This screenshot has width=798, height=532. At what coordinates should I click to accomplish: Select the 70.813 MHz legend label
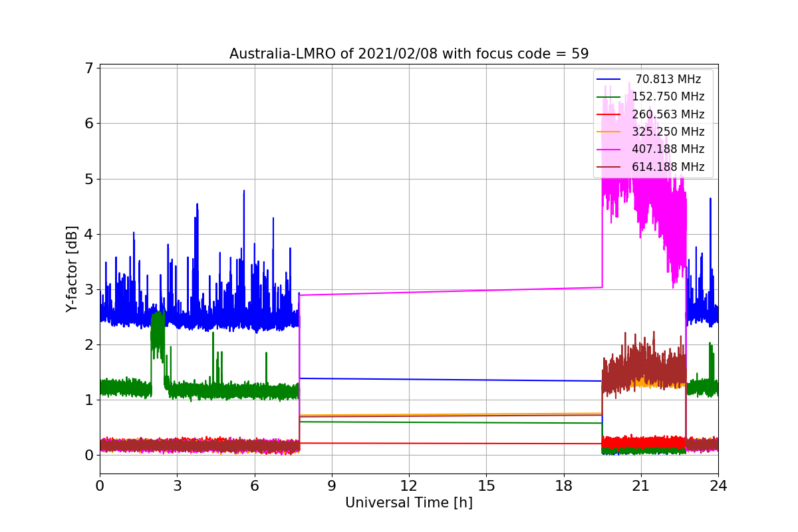click(x=668, y=79)
